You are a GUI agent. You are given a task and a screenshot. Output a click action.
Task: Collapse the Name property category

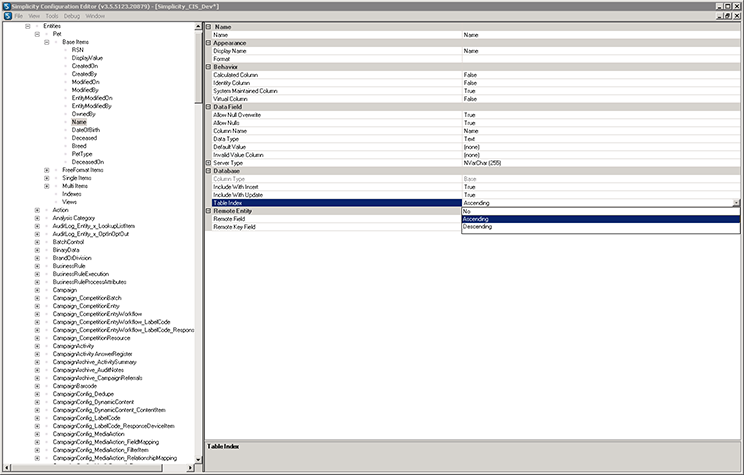tap(208, 27)
